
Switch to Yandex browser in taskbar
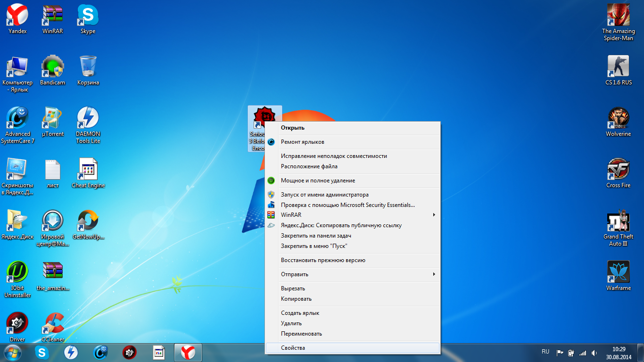tap(188, 353)
